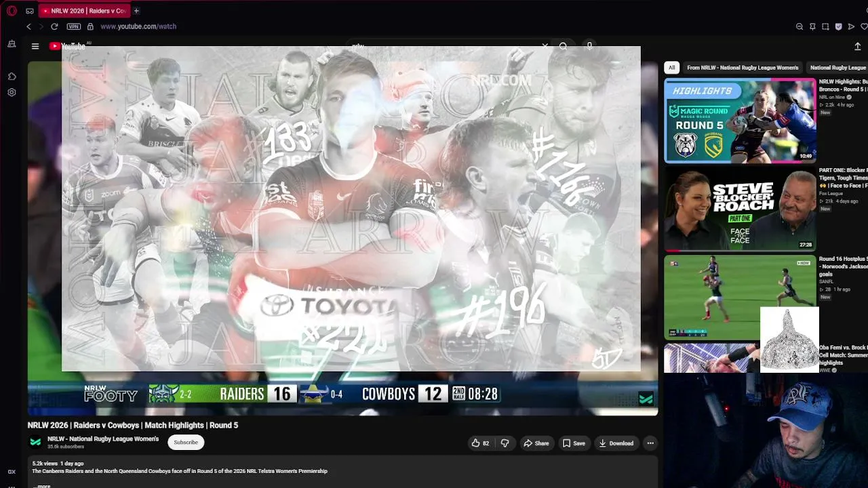868x488 pixels.
Task: Open the NRLW Highlights Broncos video title
Action: tap(843, 85)
